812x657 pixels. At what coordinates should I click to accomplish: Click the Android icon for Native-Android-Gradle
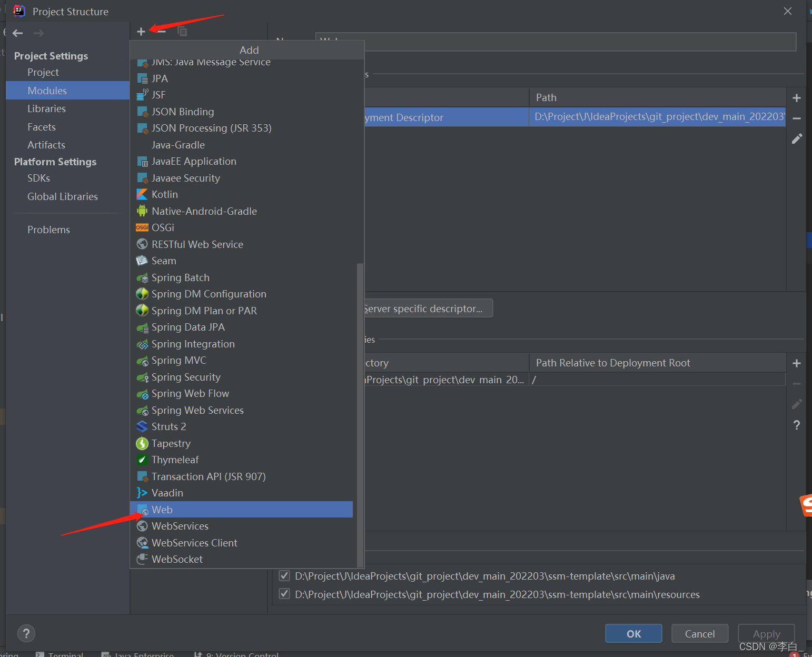(142, 211)
